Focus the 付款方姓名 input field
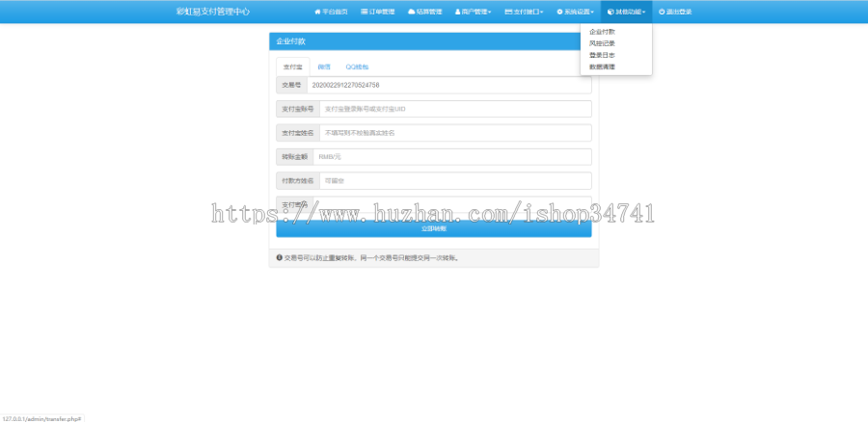868x422 pixels. coord(455,181)
